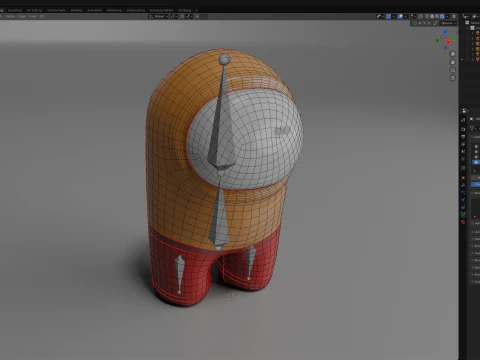
Task: Toggle the camera view navigation button
Action: 453,70
